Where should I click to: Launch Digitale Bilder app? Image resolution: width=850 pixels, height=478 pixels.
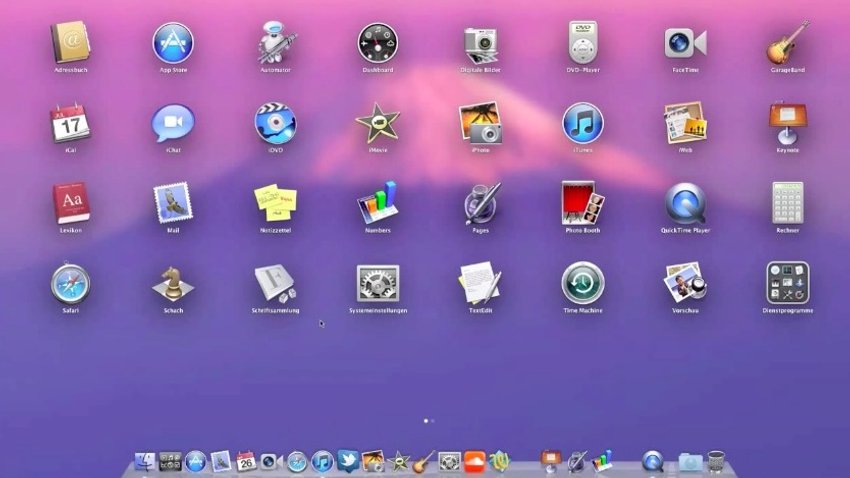click(480, 44)
